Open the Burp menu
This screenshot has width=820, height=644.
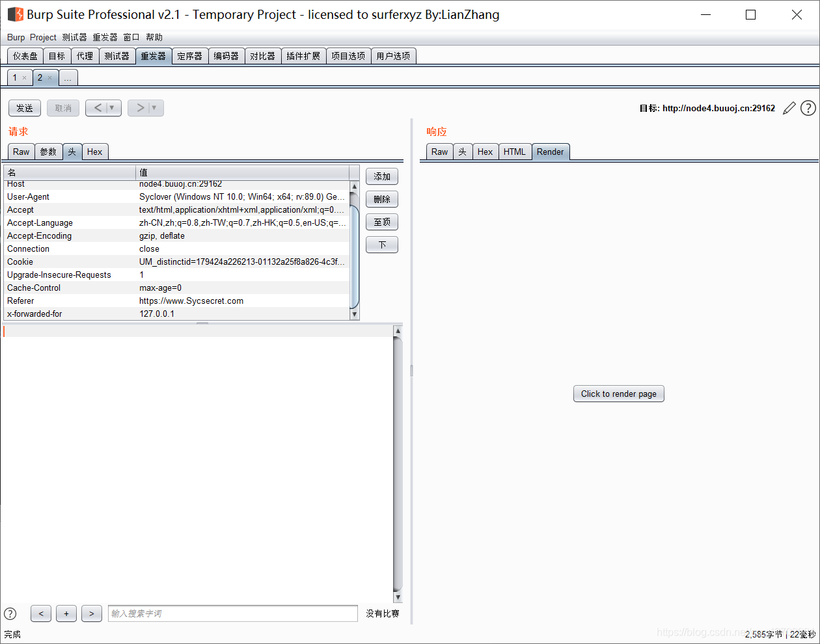[16, 37]
